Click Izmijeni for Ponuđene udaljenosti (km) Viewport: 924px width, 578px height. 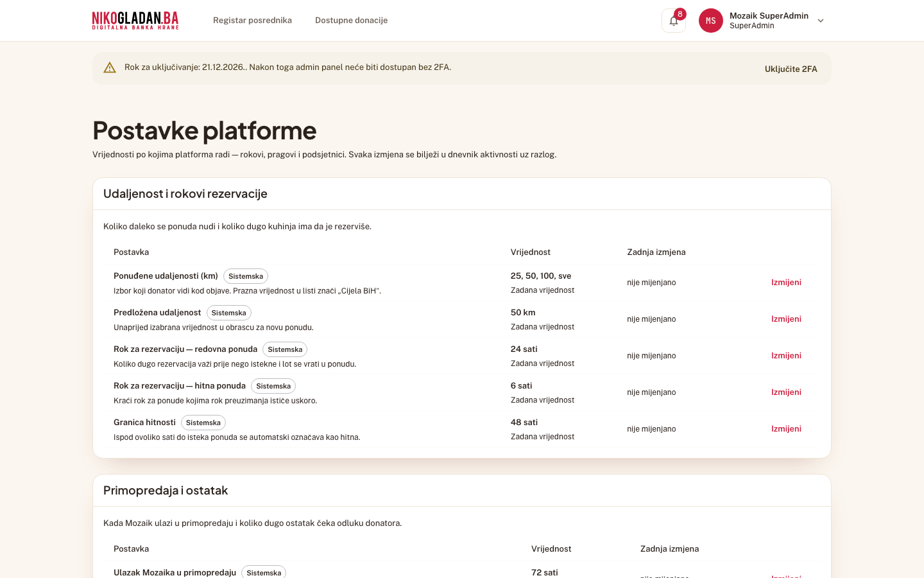click(x=786, y=283)
